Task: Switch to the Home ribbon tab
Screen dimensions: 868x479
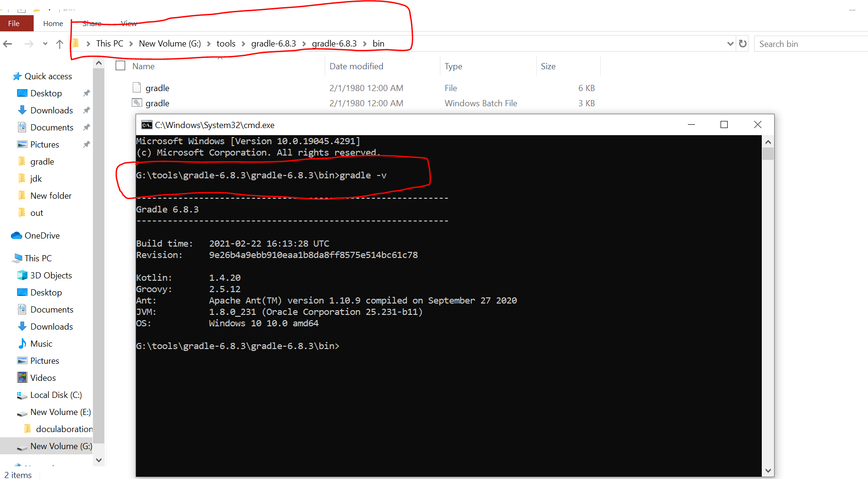Action: click(53, 23)
